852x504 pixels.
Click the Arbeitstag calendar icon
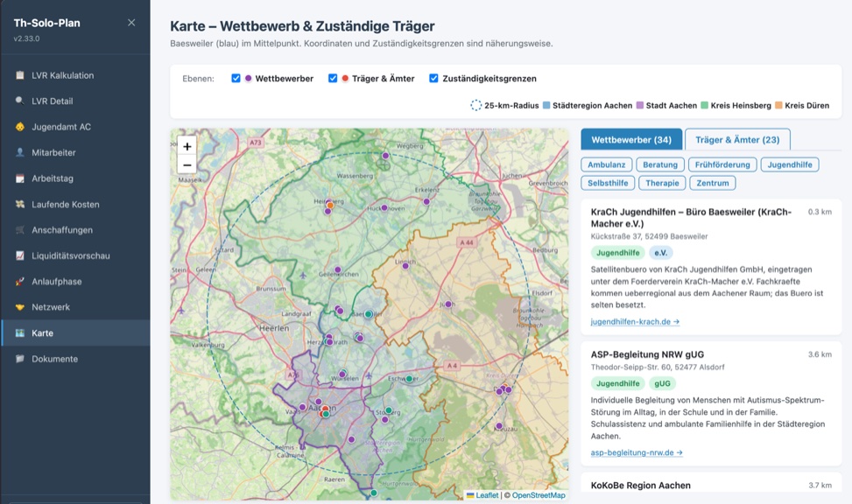click(20, 178)
